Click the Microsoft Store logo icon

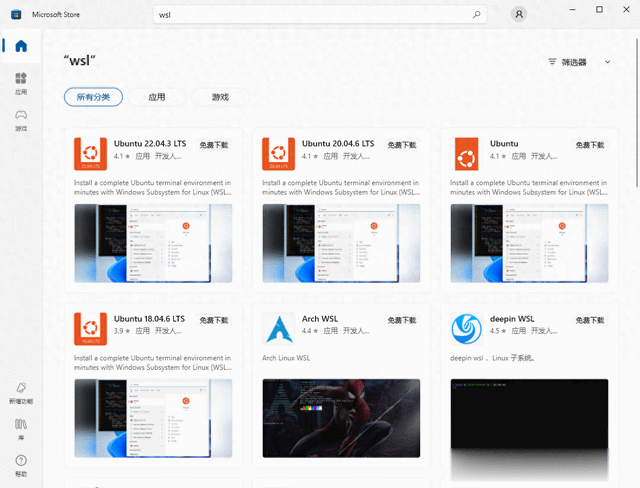16,15
